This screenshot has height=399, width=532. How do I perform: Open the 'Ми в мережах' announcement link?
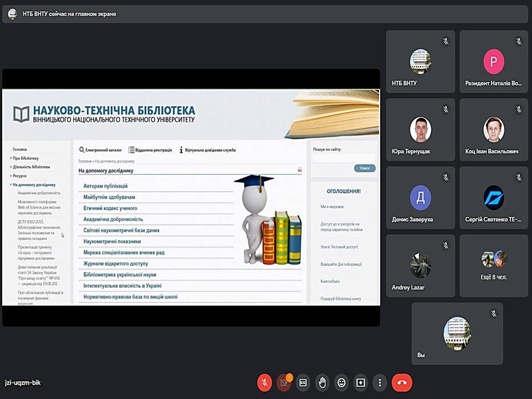332,206
